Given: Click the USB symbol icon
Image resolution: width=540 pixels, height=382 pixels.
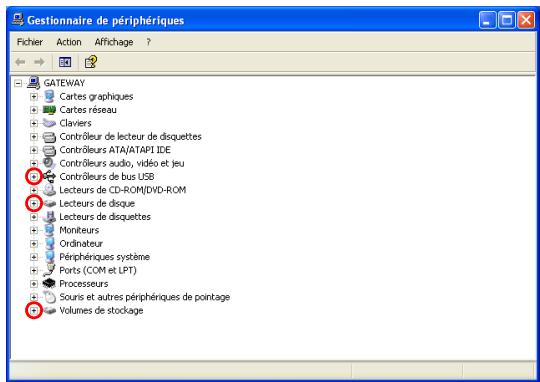Looking at the screenshot, I should pos(49,177).
